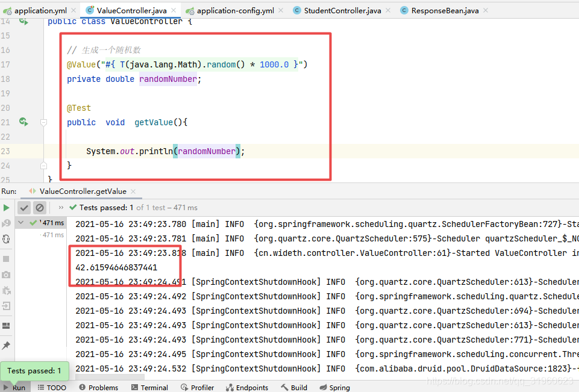Collapse the getValue method fold marker
579x392 pixels.
click(x=43, y=122)
